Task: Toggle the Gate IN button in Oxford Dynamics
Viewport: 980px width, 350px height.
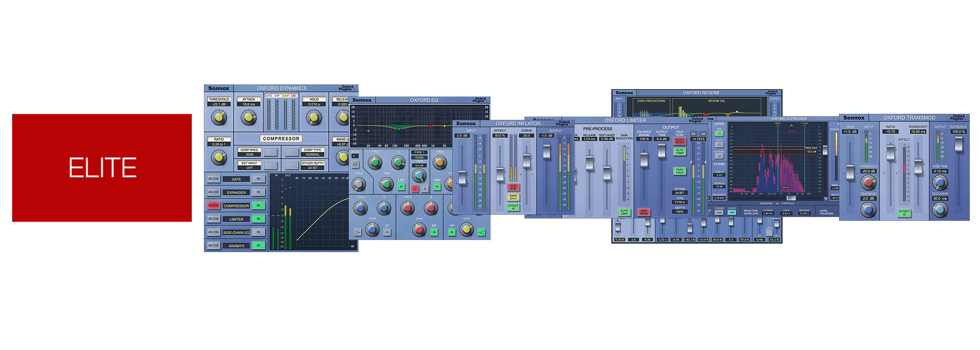Action: pos(258,179)
